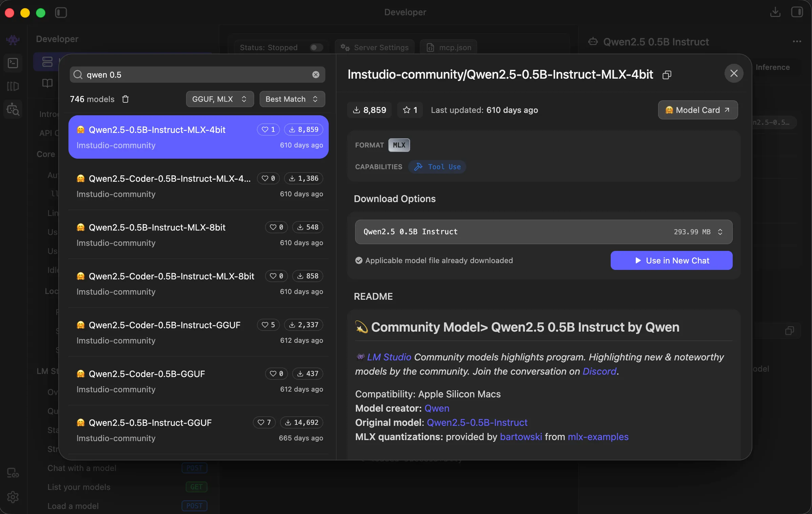The height and width of the screenshot is (514, 812).
Task: Select Qwen2.5-0.5B-Instruct-MLX-8bit result
Action: (199, 235)
